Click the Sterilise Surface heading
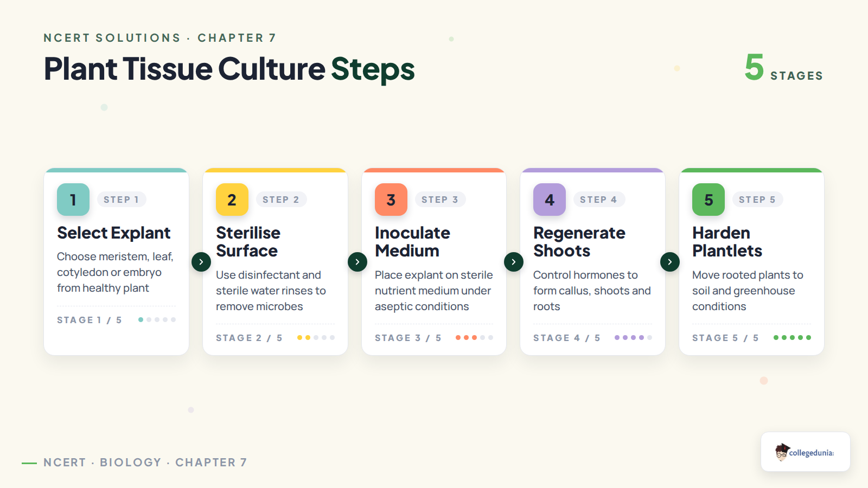 pyautogui.click(x=248, y=242)
